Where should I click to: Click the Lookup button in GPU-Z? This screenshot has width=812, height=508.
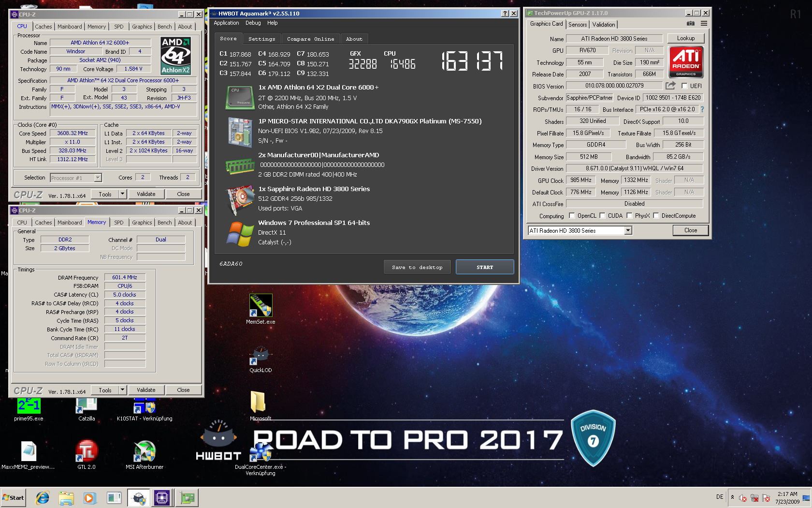(686, 38)
